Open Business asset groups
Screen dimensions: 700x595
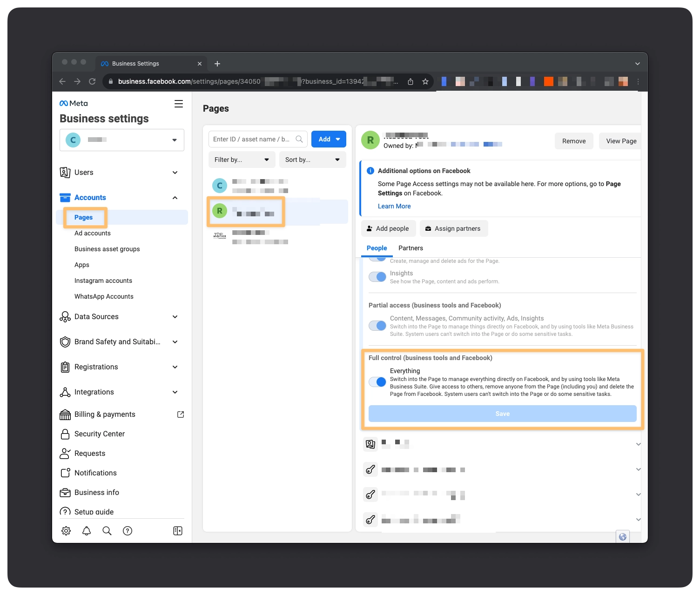[x=107, y=249]
